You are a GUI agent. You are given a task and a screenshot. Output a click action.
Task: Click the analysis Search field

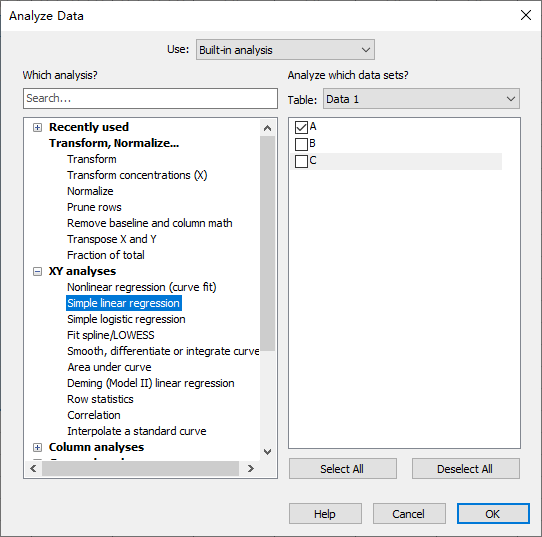click(150, 98)
